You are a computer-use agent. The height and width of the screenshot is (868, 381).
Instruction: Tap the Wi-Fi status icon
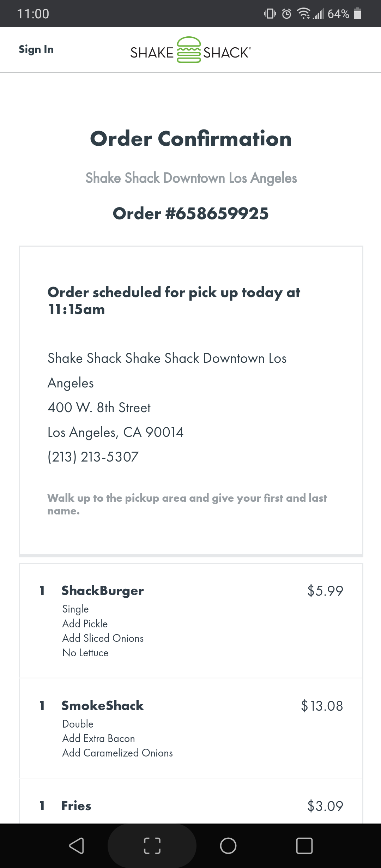(x=303, y=14)
